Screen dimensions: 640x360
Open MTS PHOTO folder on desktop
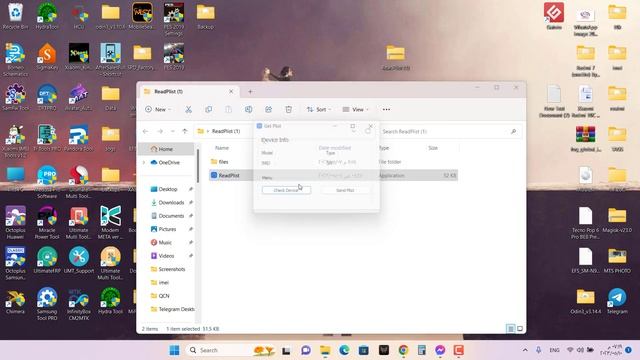(617, 260)
